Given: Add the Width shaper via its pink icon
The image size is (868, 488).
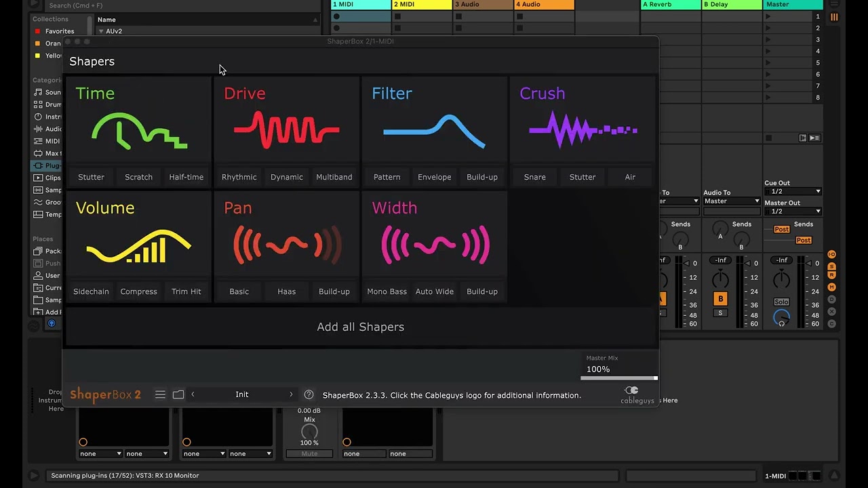Looking at the screenshot, I should 434,245.
